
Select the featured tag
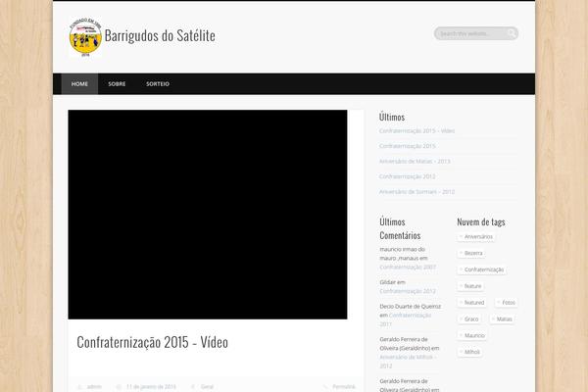point(471,303)
